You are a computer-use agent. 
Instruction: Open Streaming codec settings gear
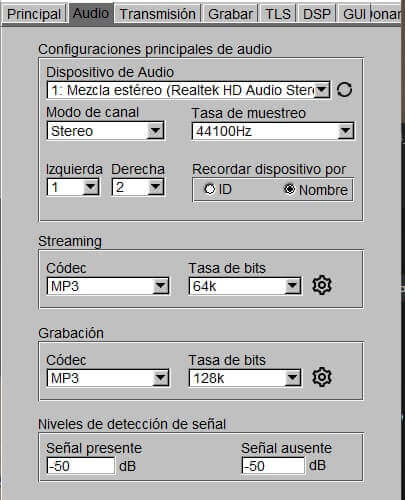[322, 285]
